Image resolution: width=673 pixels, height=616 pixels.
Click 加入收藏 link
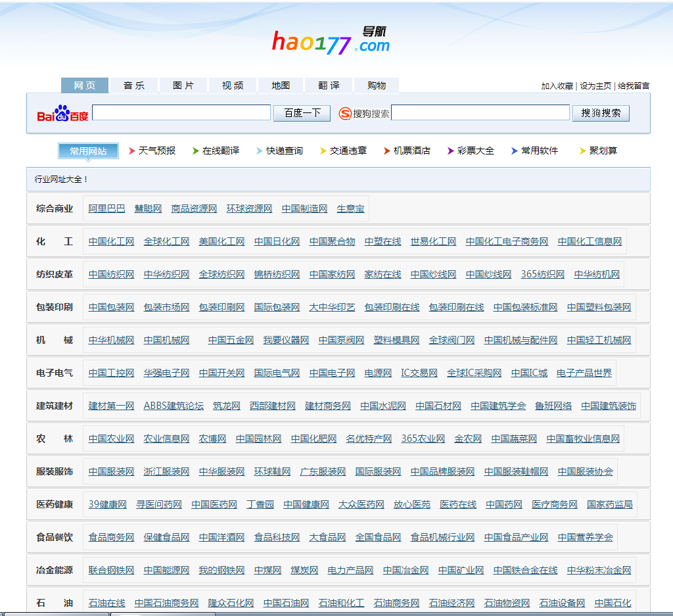[557, 86]
